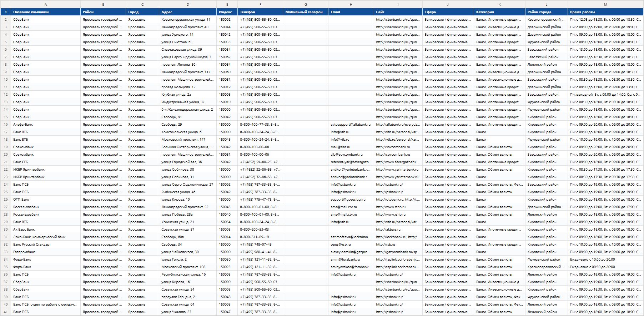Viewport: 644px width, 322px height.
Task: Select email 'mail@site.ru'
Action: click(351, 147)
